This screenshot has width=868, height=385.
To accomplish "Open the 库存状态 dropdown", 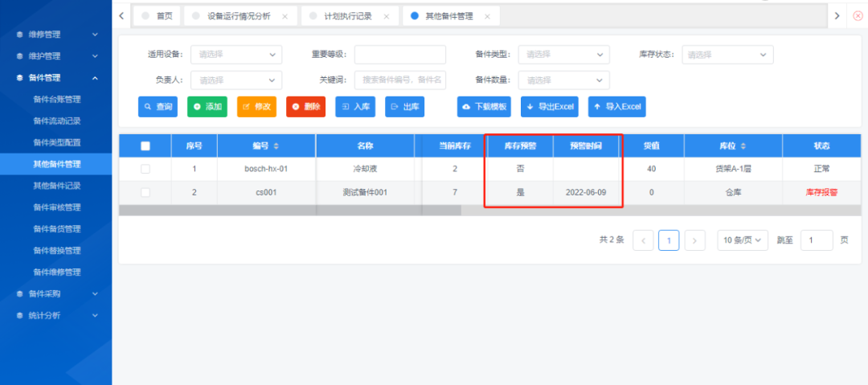I will point(727,55).
